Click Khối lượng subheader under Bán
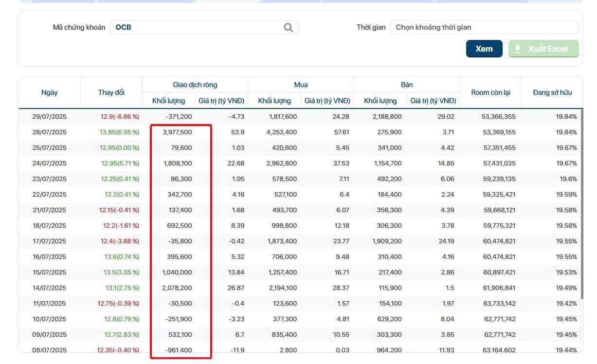Viewport: 597px width, 364px height. coord(380,101)
